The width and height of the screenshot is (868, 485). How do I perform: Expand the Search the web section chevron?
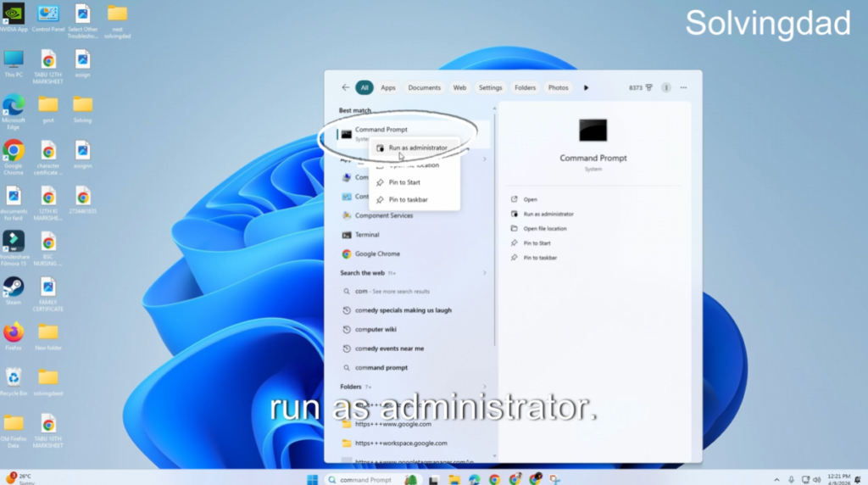tap(485, 273)
